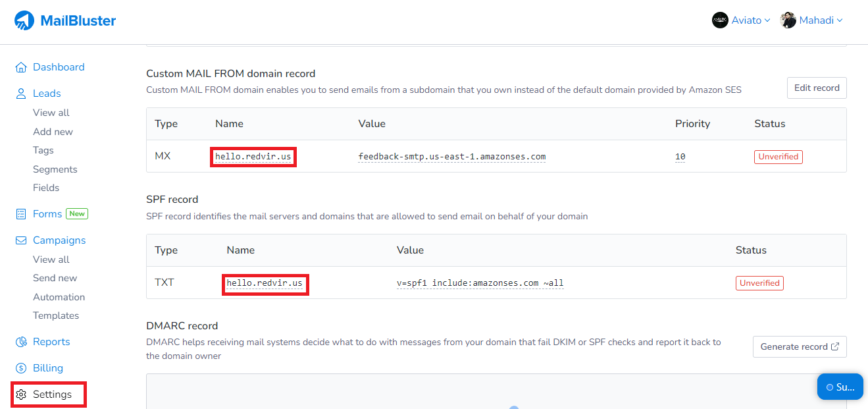Click the Edit record button
The image size is (868, 409).
click(817, 88)
